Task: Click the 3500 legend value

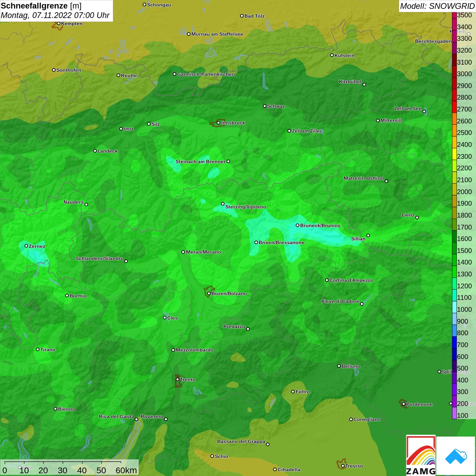Action: (x=464, y=15)
